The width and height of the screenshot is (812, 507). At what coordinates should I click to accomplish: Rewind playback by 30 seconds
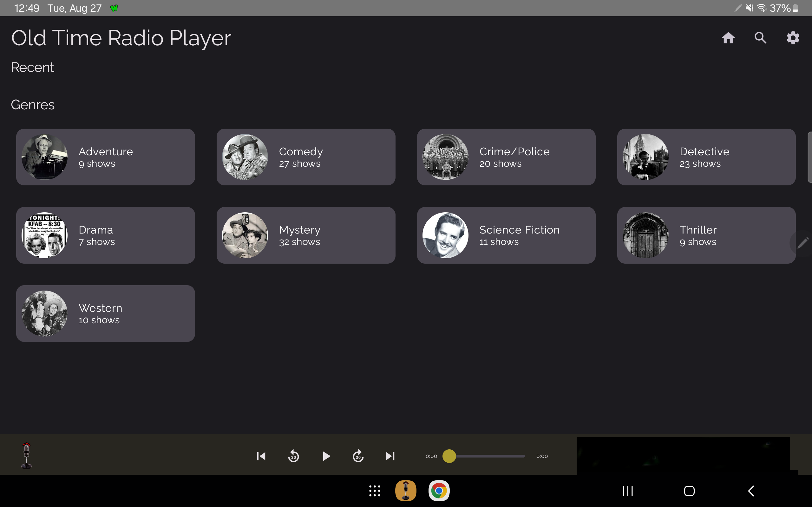pyautogui.click(x=293, y=456)
